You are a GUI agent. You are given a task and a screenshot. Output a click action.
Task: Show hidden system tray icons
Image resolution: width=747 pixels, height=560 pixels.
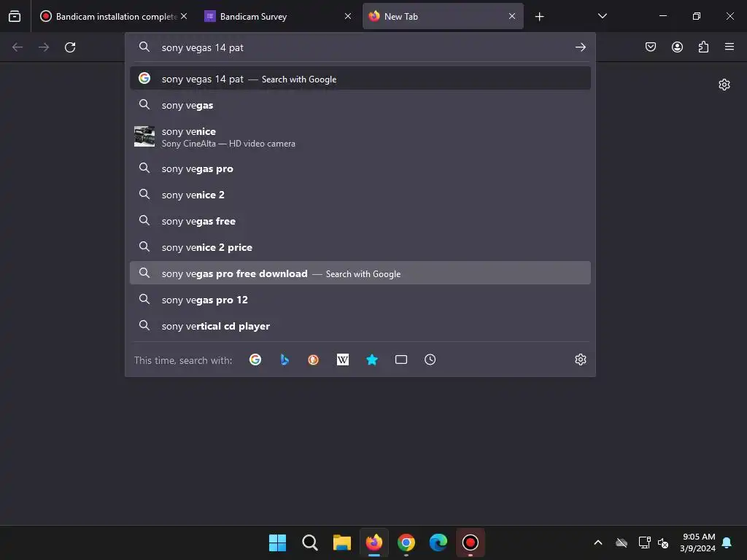598,542
